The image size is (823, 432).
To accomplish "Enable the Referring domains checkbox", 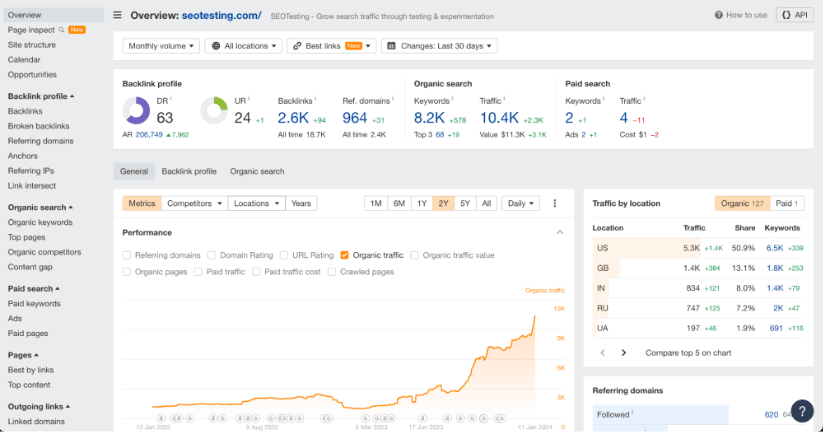I will (x=127, y=255).
